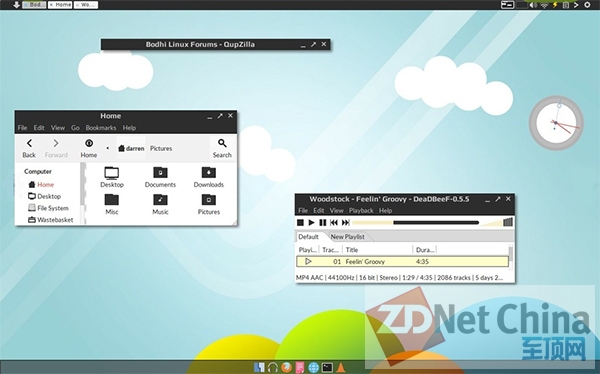Image resolution: width=600 pixels, height=374 pixels.
Task: Switch to Wo... taskbar window button
Action: coord(86,5)
